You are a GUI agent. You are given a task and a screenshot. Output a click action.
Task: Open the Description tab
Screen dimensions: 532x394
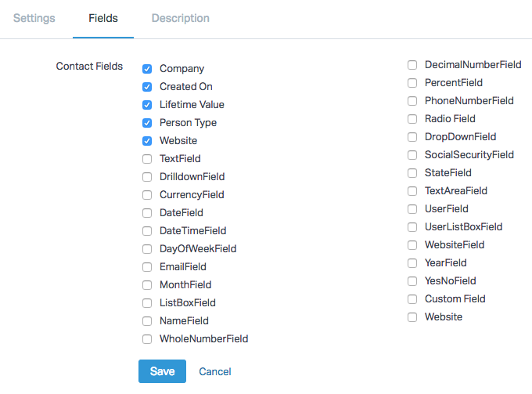coord(181,18)
